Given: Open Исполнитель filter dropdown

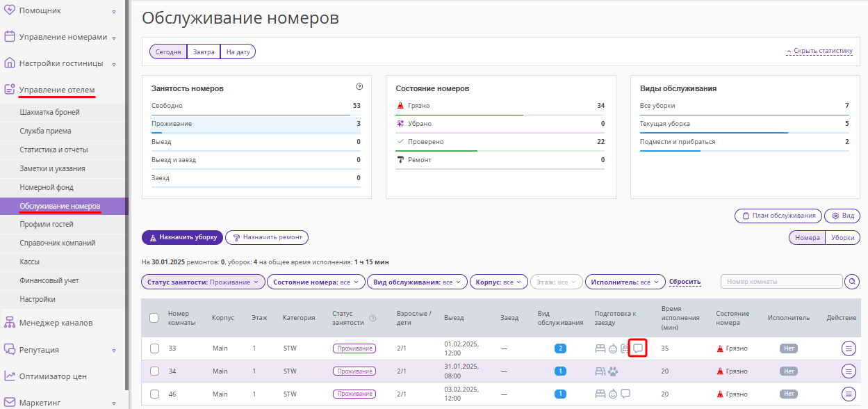Looking at the screenshot, I should (x=625, y=282).
